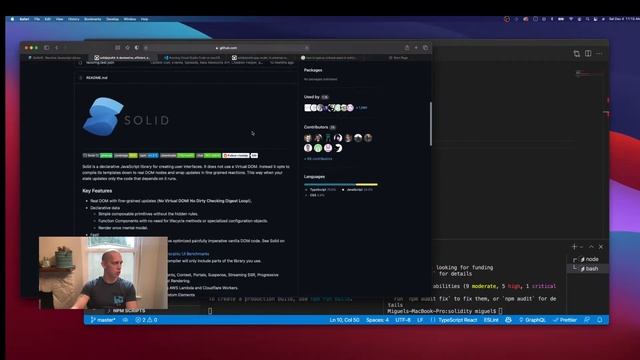Open the Contributors heading link
Image resolution: width=640 pixels, height=360 pixels.
pyautogui.click(x=320, y=127)
